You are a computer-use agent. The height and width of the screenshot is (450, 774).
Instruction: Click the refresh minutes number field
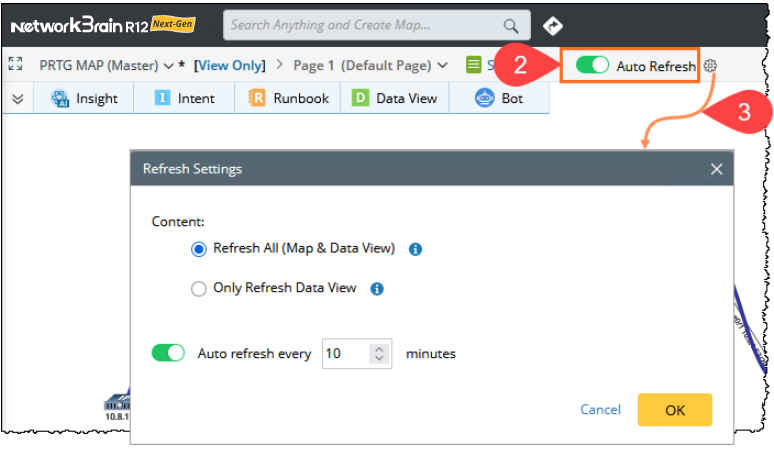(346, 353)
